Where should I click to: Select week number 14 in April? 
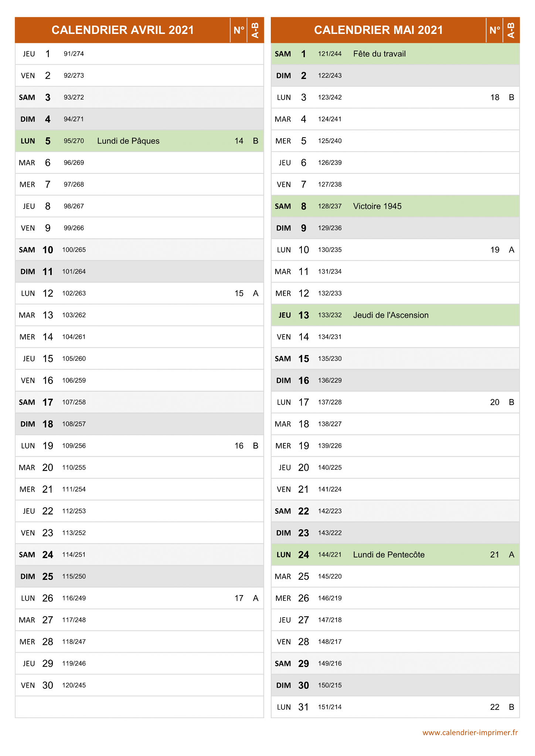239,141
